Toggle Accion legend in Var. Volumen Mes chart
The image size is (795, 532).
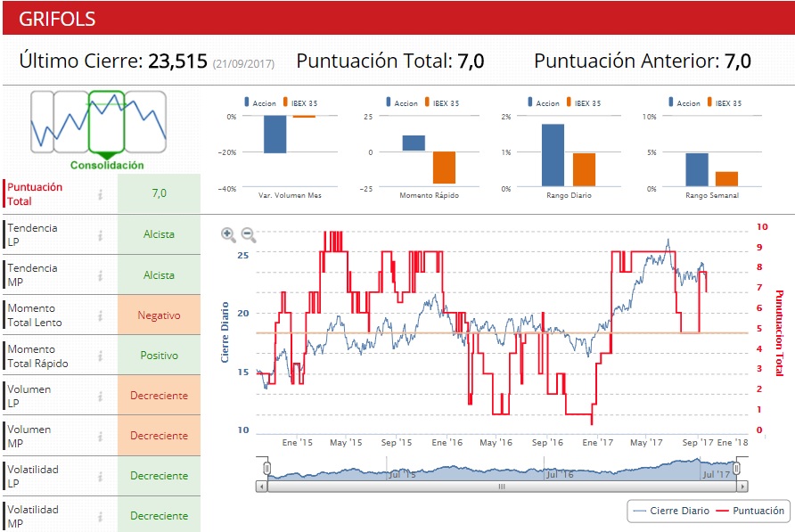[260, 102]
